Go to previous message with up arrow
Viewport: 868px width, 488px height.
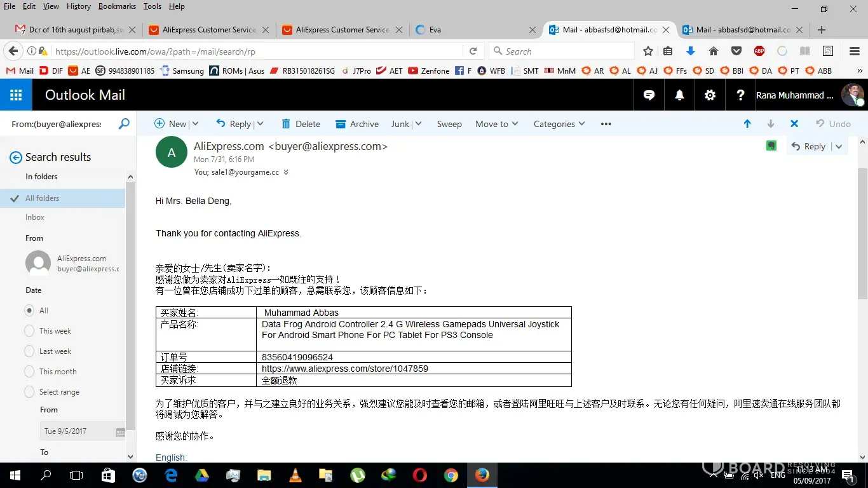[747, 124]
